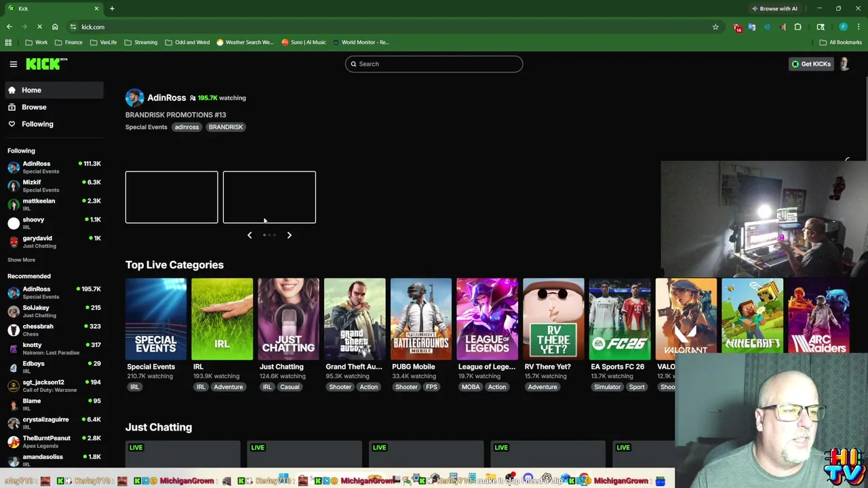Click the BRANDRISK tag on featured stream
868x488 pixels.
point(226,127)
